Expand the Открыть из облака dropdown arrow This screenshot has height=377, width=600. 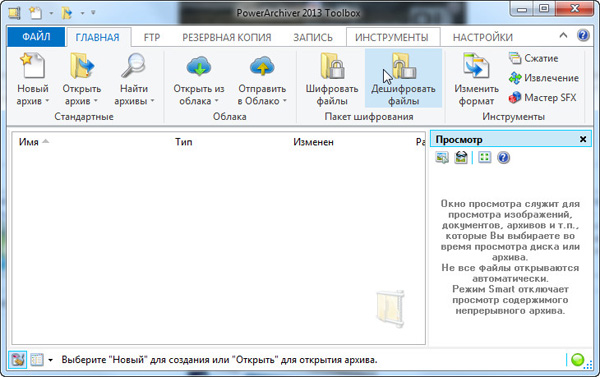[x=216, y=101]
